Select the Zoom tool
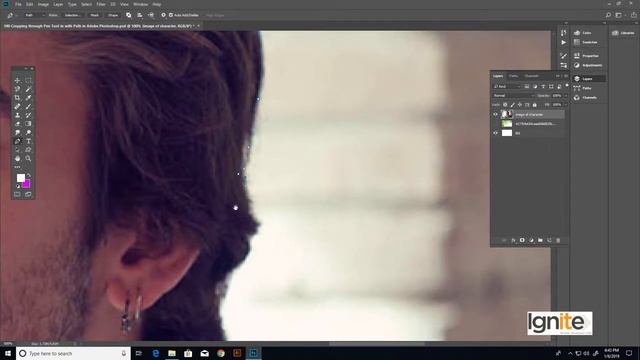 pyautogui.click(x=28, y=158)
